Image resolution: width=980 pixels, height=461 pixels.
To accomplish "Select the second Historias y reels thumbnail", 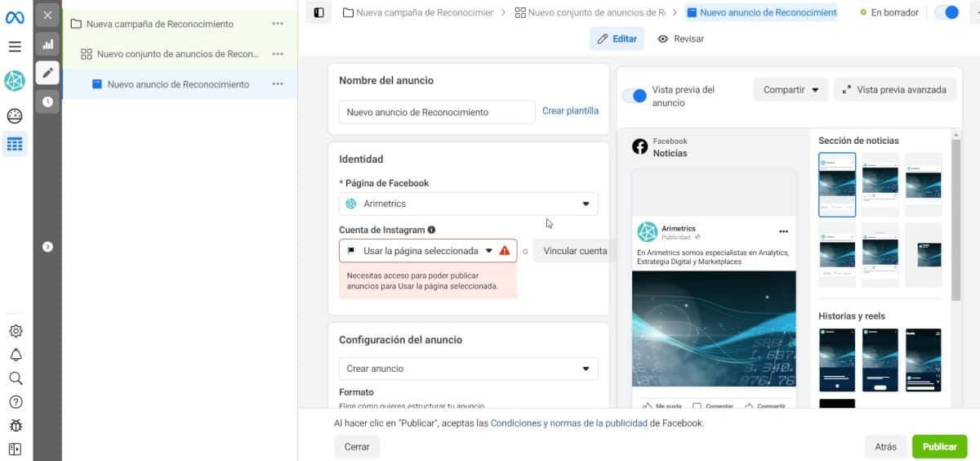I will point(880,360).
